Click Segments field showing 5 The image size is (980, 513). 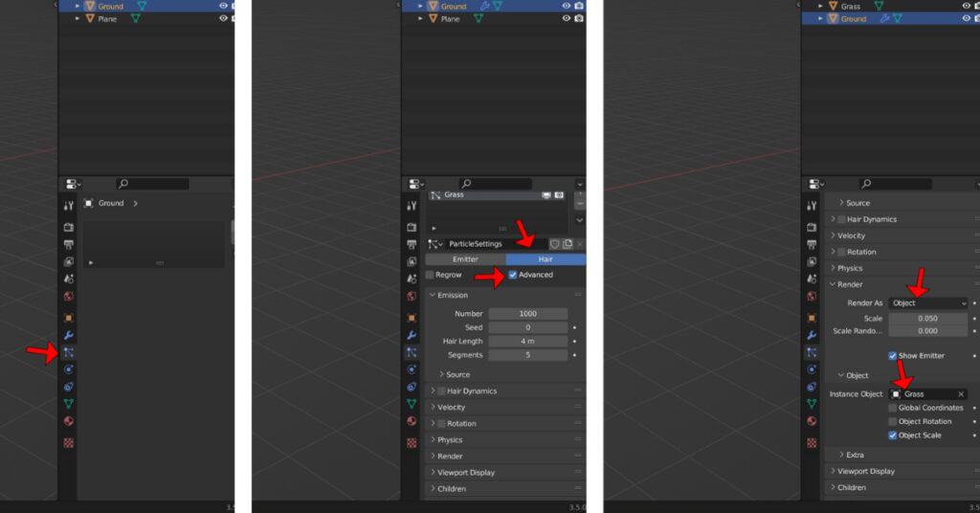click(x=528, y=355)
